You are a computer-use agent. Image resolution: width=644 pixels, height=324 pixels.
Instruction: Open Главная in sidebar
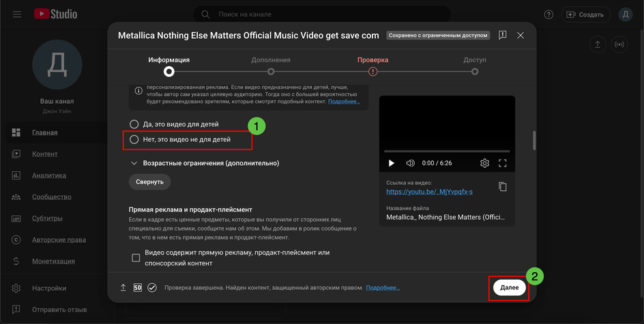point(45,132)
